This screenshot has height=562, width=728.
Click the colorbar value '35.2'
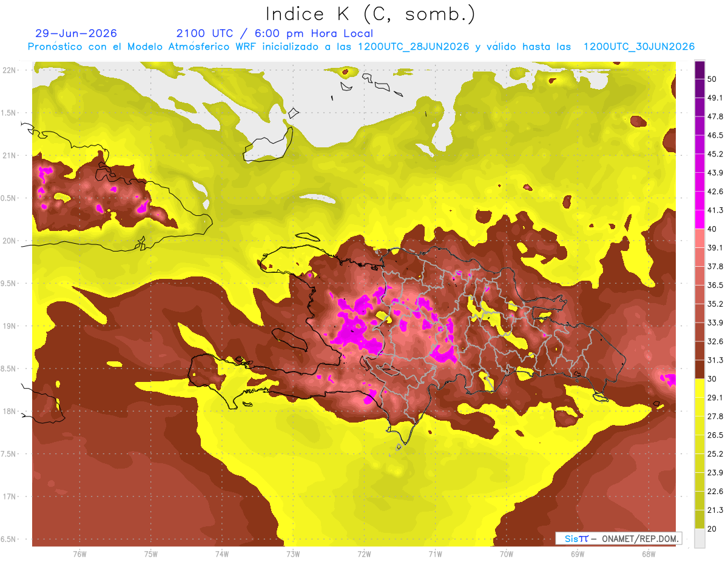(x=715, y=304)
